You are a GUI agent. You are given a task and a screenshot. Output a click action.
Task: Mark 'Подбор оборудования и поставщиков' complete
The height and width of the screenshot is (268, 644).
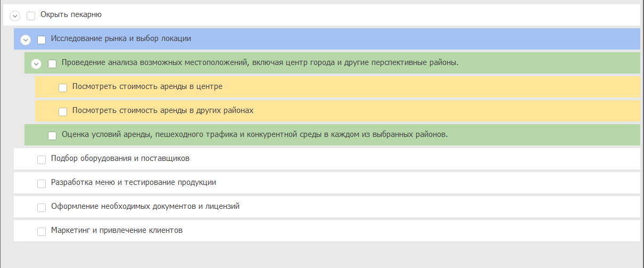pyautogui.click(x=42, y=159)
